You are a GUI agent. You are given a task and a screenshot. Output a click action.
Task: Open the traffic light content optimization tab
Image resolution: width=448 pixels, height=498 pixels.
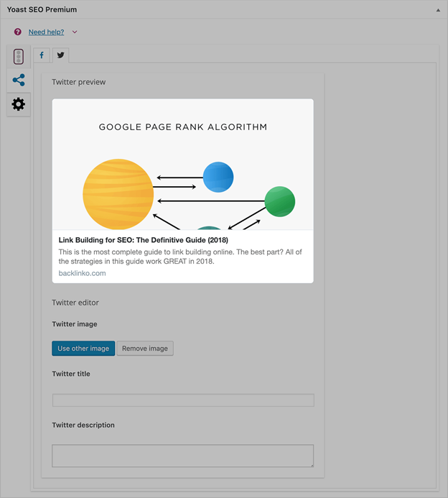tap(19, 57)
